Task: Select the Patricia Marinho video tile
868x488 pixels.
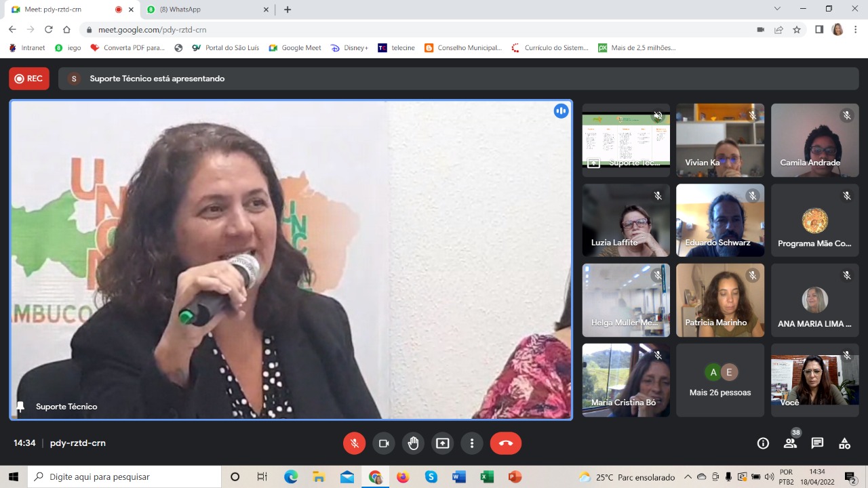Action: (720, 300)
